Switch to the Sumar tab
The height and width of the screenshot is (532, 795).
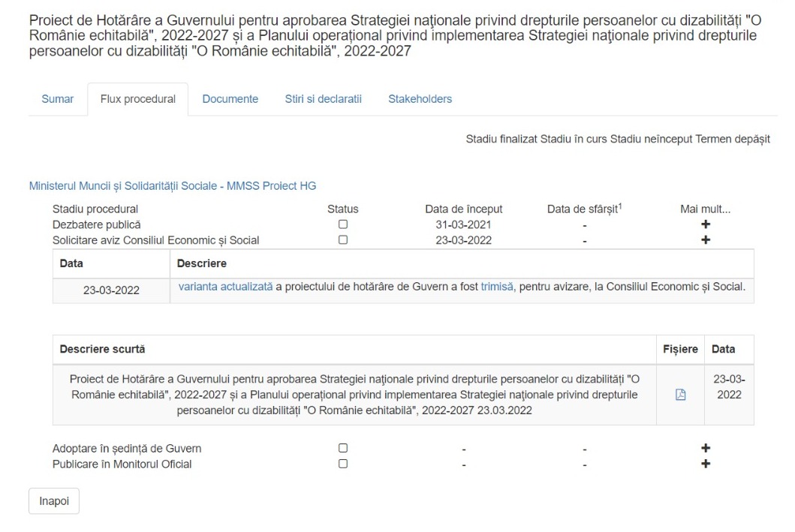58,99
